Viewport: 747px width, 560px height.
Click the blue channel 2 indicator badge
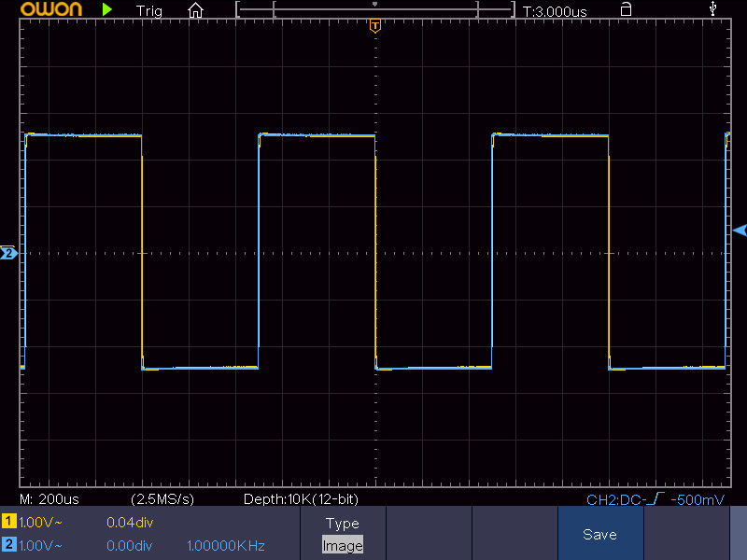(x=9, y=544)
